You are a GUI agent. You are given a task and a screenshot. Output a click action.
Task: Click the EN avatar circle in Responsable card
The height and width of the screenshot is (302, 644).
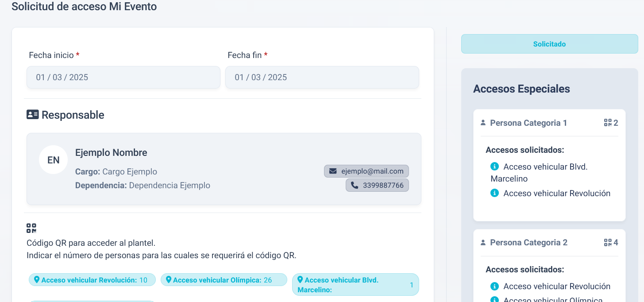click(53, 159)
